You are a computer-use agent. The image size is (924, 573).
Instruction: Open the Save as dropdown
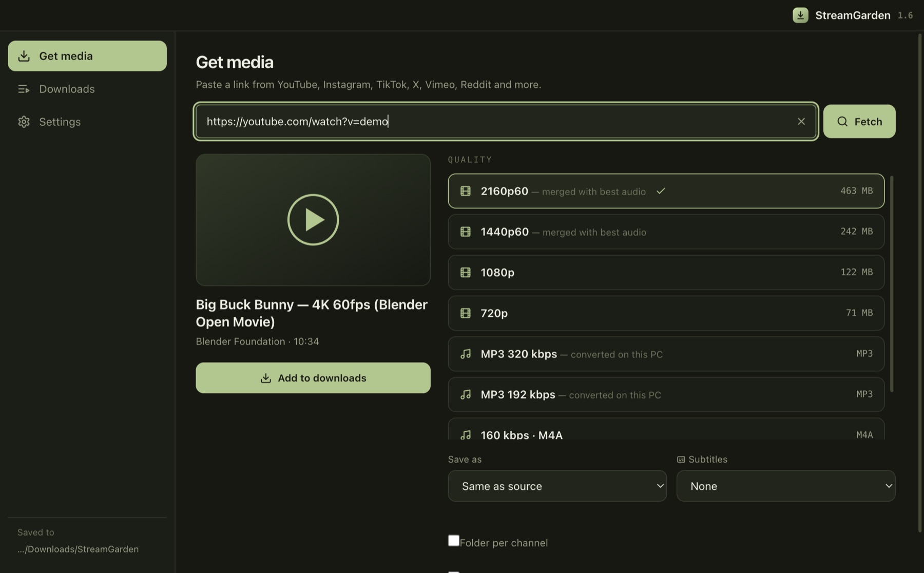tap(557, 486)
